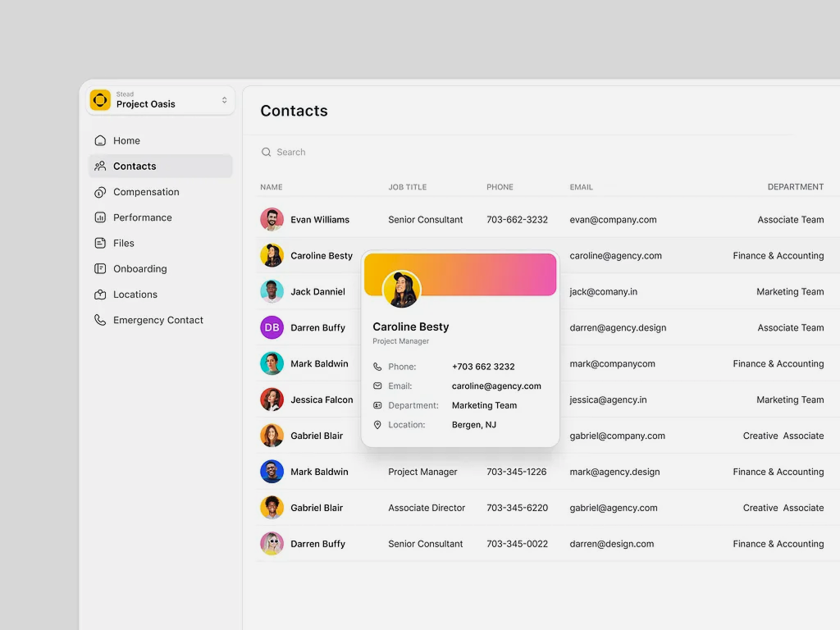The height and width of the screenshot is (630, 840).
Task: Click the Locations sidebar icon
Action: [x=100, y=294]
